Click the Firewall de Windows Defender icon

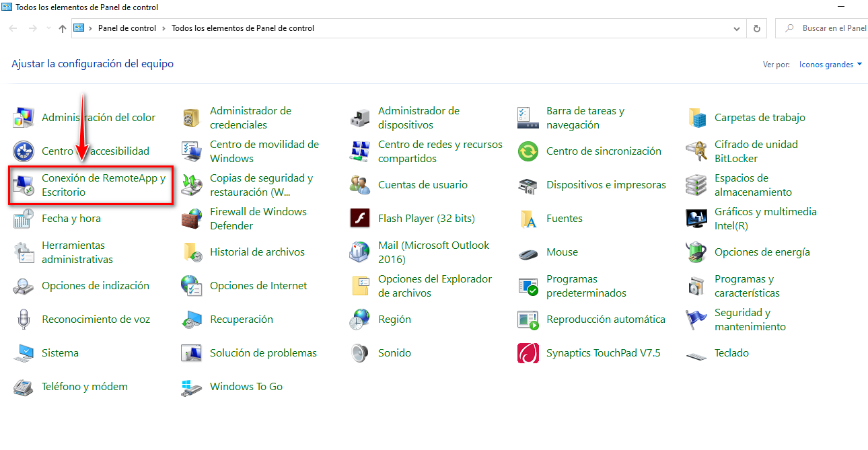[x=192, y=219]
